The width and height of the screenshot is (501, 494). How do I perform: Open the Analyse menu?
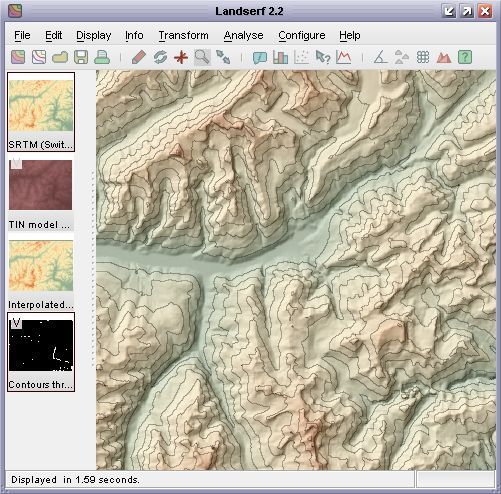(243, 35)
